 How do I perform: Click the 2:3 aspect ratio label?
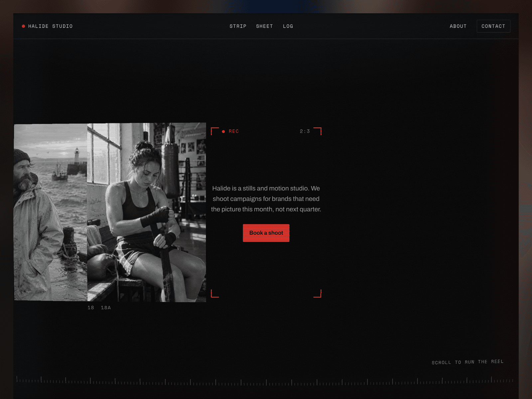(x=305, y=131)
